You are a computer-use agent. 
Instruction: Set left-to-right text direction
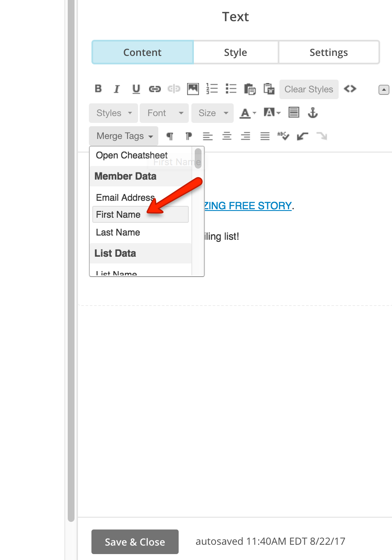[x=170, y=136]
